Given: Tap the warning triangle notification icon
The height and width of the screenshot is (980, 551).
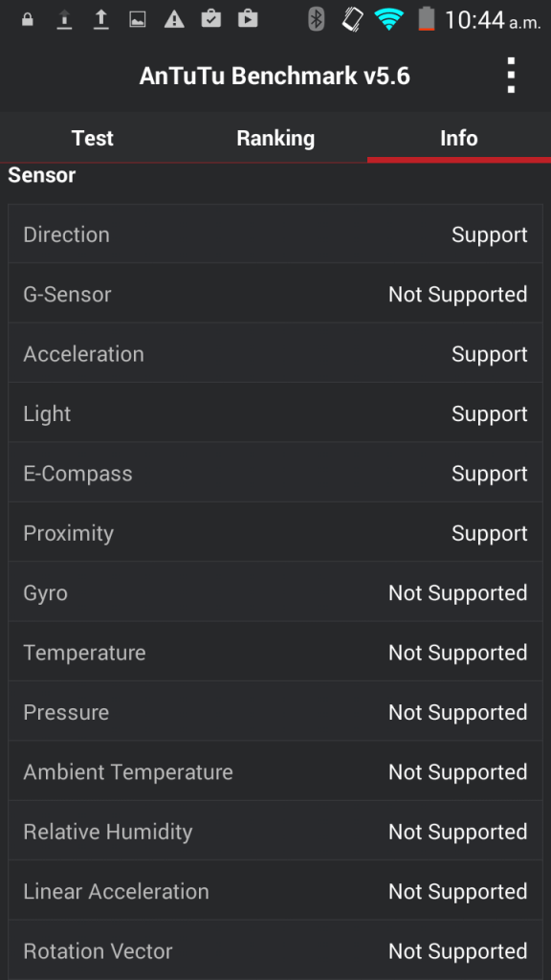Looking at the screenshot, I should click(x=174, y=20).
